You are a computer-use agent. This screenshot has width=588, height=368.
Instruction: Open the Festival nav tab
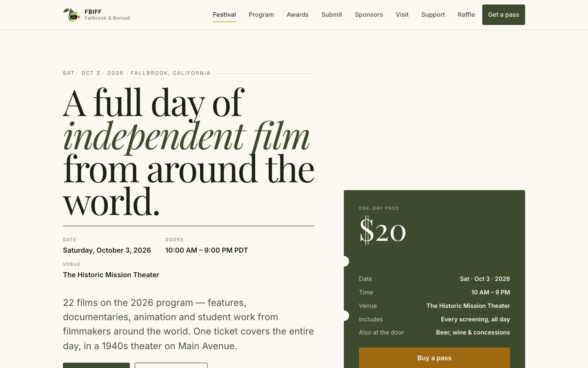[x=224, y=15]
